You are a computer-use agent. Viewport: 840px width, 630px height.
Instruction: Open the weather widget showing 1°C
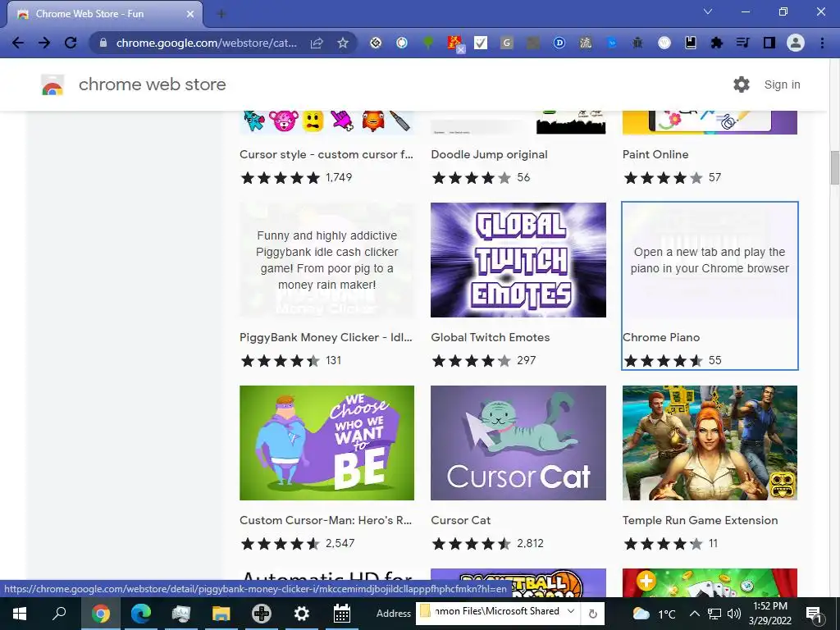coord(654,614)
